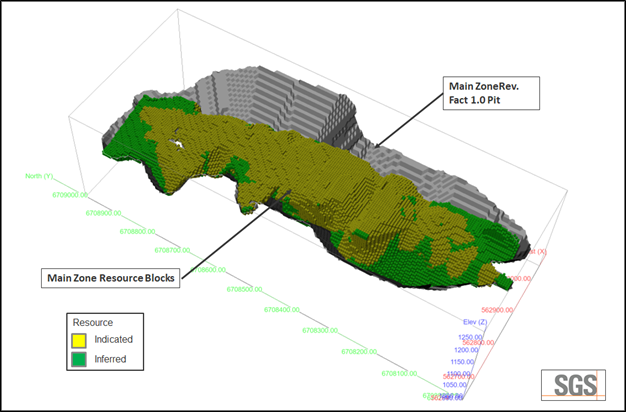Click the Indicated legend text label
The height and width of the screenshot is (412, 626).
pyautogui.click(x=113, y=340)
